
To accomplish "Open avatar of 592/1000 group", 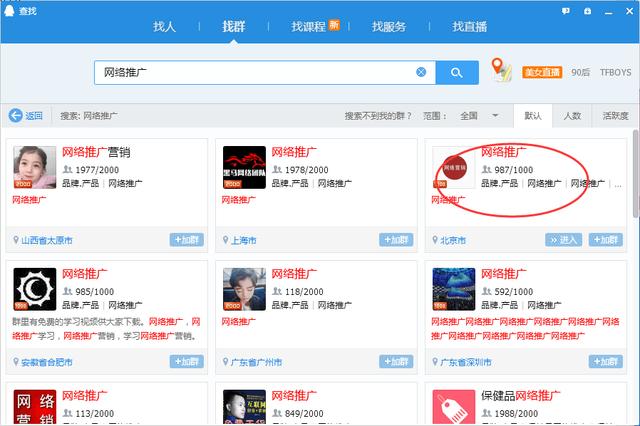I will 454,289.
